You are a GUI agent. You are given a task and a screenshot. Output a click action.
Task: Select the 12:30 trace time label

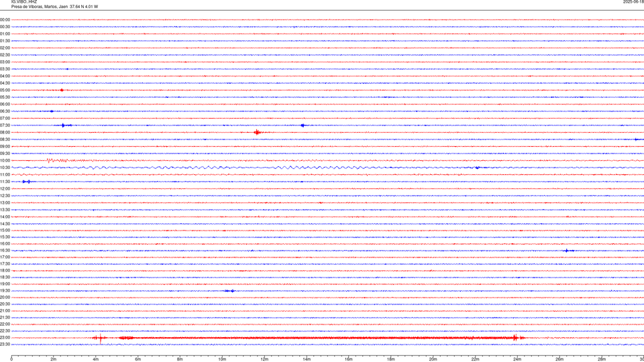click(x=5, y=196)
